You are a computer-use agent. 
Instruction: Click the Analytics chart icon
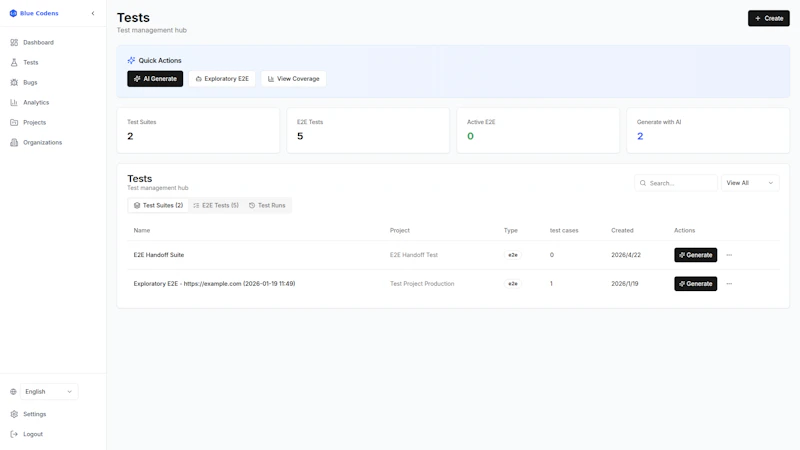(14, 103)
